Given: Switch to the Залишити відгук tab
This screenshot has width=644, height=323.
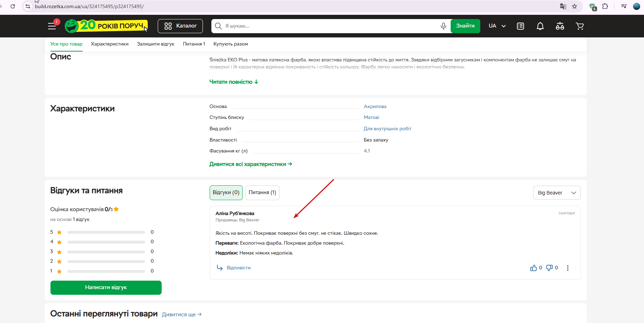Looking at the screenshot, I should [156, 44].
